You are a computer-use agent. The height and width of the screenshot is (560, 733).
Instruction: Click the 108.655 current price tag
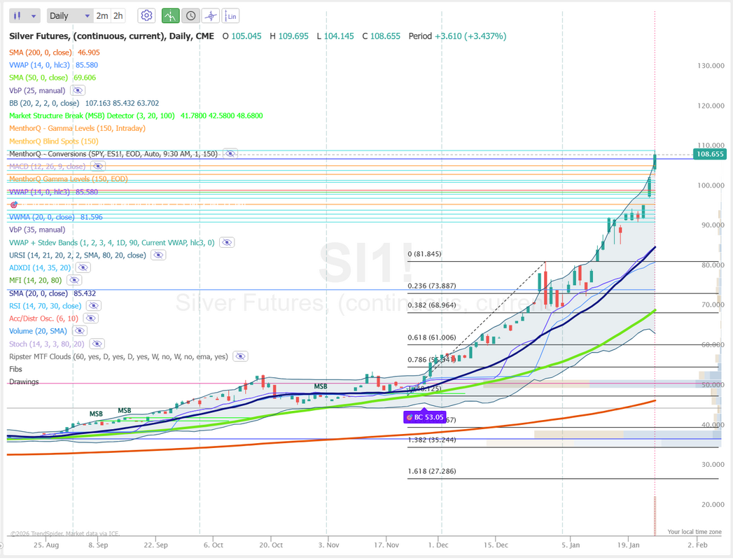(x=709, y=153)
